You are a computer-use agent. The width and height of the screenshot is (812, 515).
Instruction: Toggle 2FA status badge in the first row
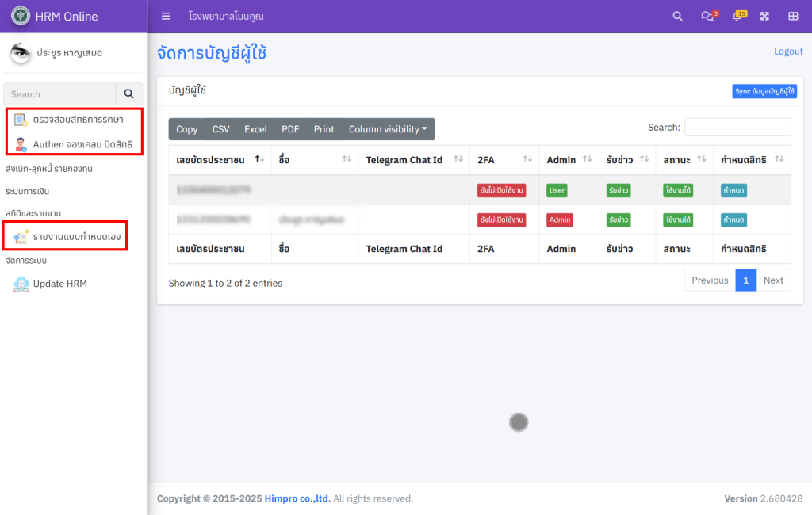pos(501,190)
